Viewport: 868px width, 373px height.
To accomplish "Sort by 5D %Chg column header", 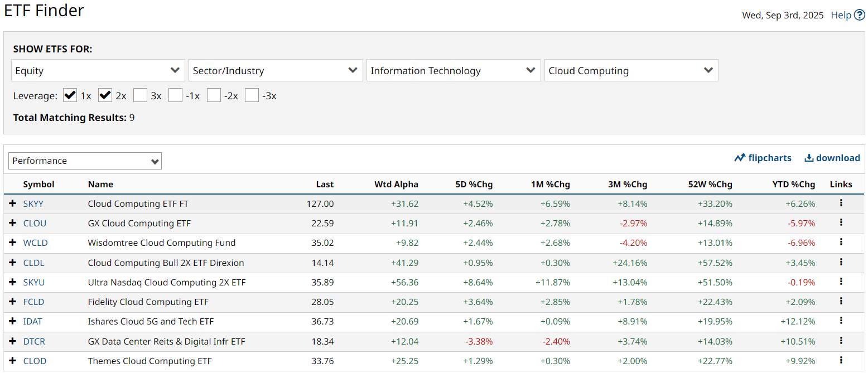I will 474,184.
